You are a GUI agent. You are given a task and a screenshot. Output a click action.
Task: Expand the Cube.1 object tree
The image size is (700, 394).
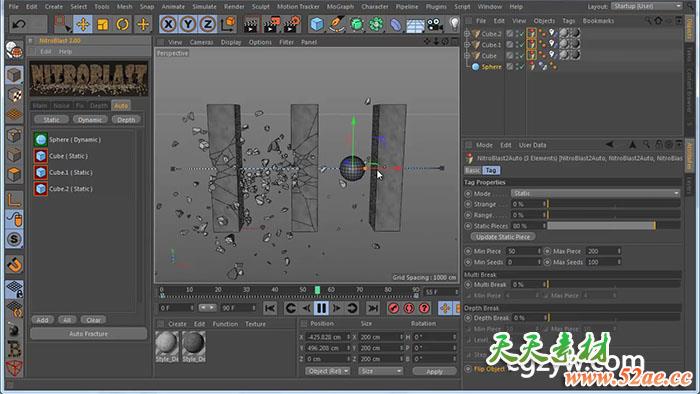(x=467, y=45)
